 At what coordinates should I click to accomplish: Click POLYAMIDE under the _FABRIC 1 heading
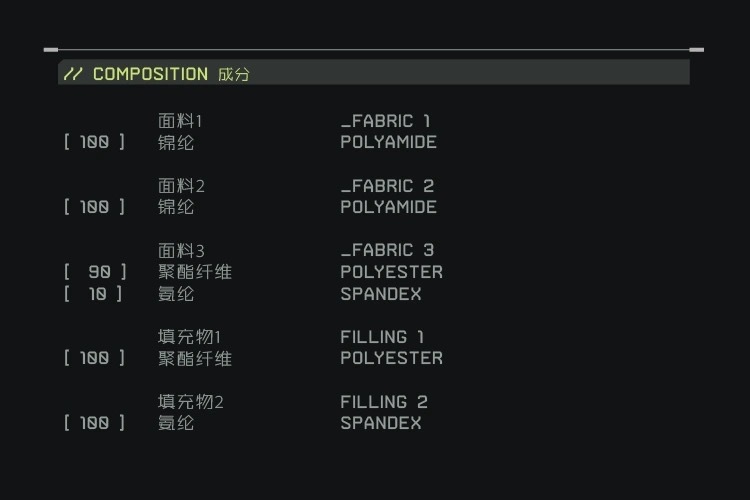(388, 142)
